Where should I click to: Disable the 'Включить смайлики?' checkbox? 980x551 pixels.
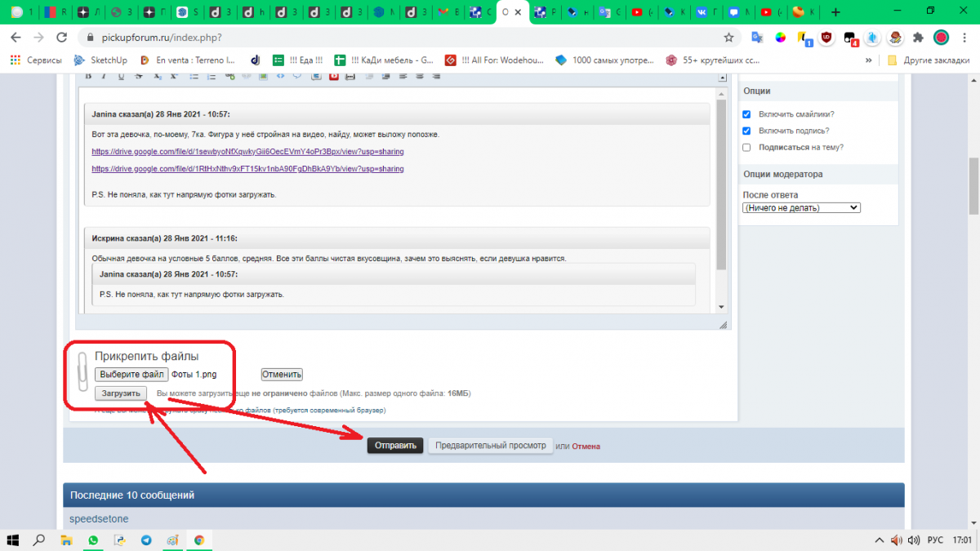coord(746,114)
